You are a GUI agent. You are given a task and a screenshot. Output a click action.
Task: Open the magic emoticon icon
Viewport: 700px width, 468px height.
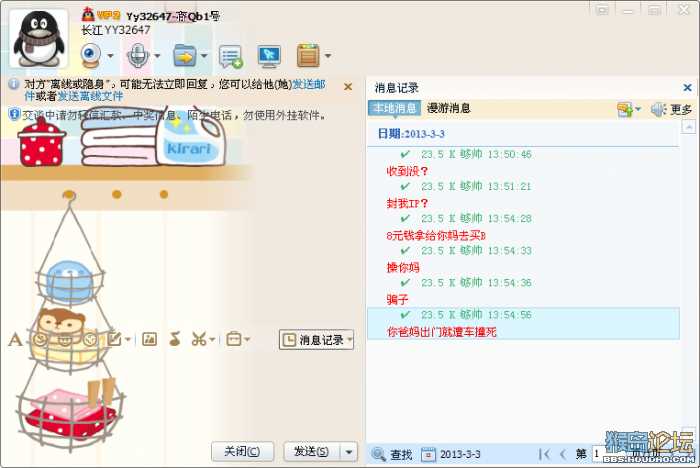(65, 340)
